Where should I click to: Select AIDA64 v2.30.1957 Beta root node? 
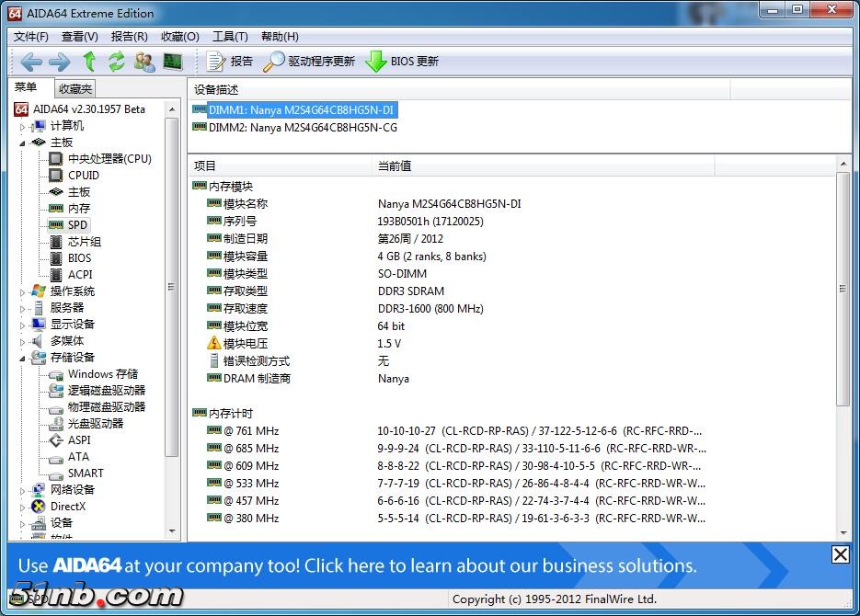point(89,109)
